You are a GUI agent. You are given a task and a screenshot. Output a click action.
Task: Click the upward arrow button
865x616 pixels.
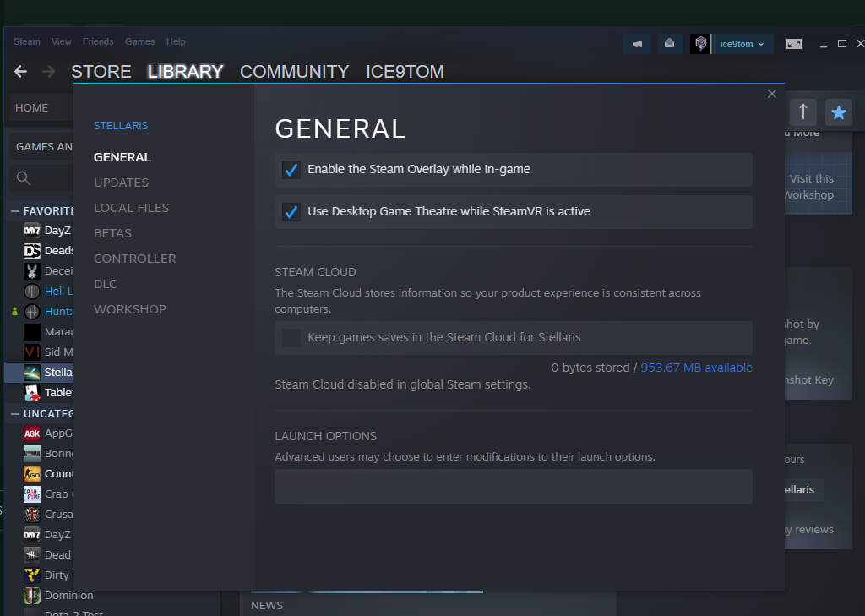[x=803, y=112]
